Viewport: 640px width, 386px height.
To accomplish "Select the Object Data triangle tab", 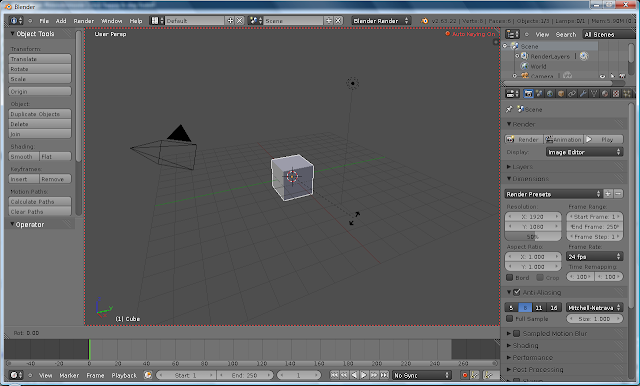I will coord(594,94).
